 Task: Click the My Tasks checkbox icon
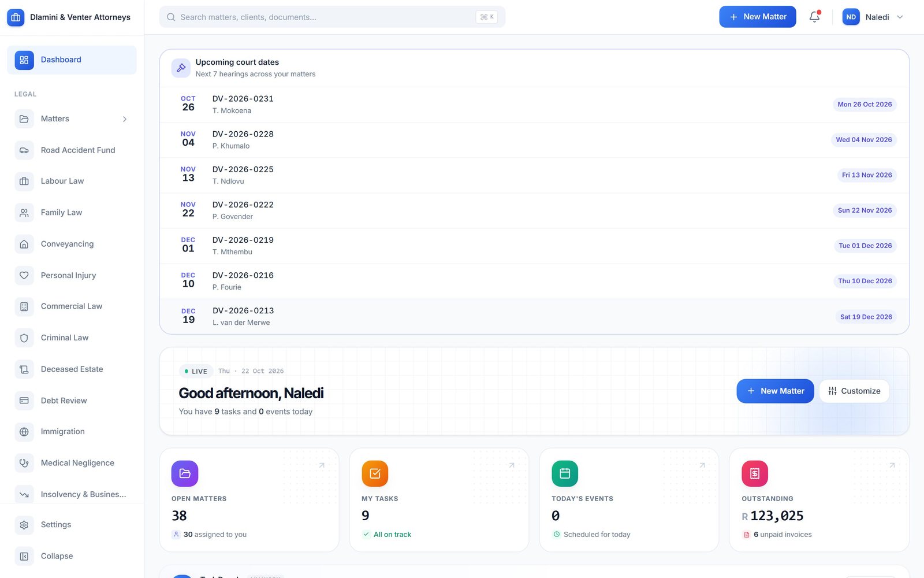[x=375, y=473]
